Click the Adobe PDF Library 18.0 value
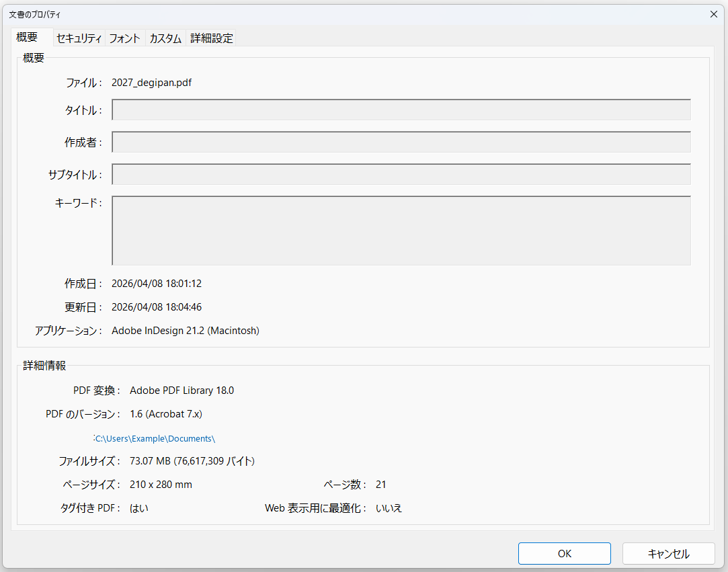 coord(182,391)
